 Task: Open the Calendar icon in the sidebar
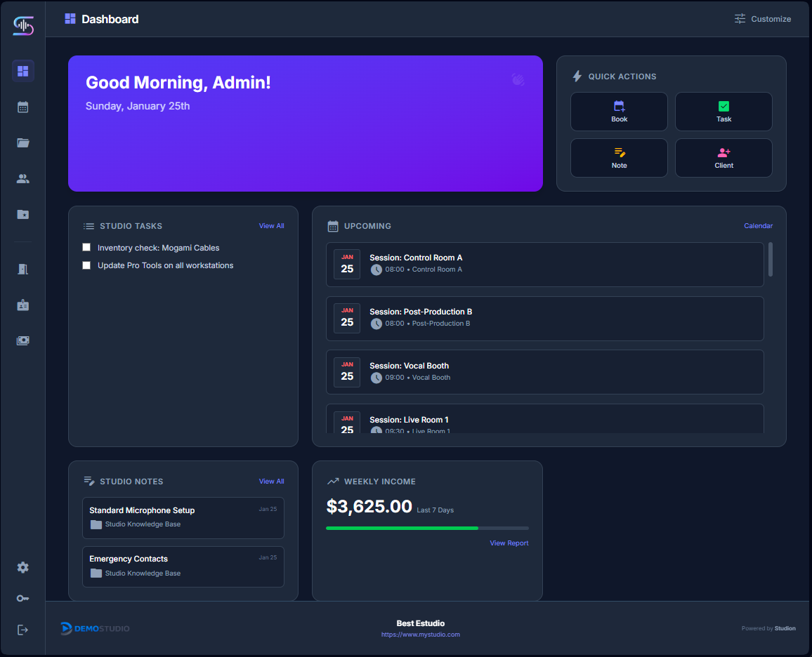(22, 107)
